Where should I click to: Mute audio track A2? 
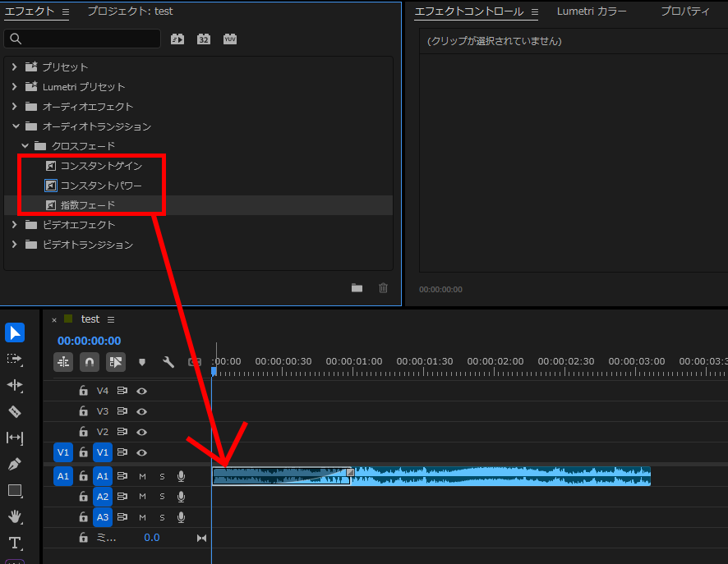point(142,497)
